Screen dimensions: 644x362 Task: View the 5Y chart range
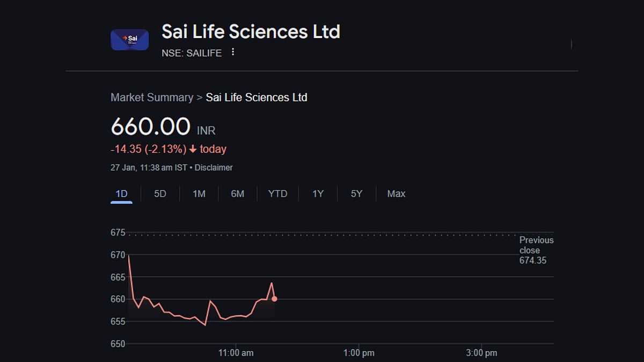pos(356,194)
